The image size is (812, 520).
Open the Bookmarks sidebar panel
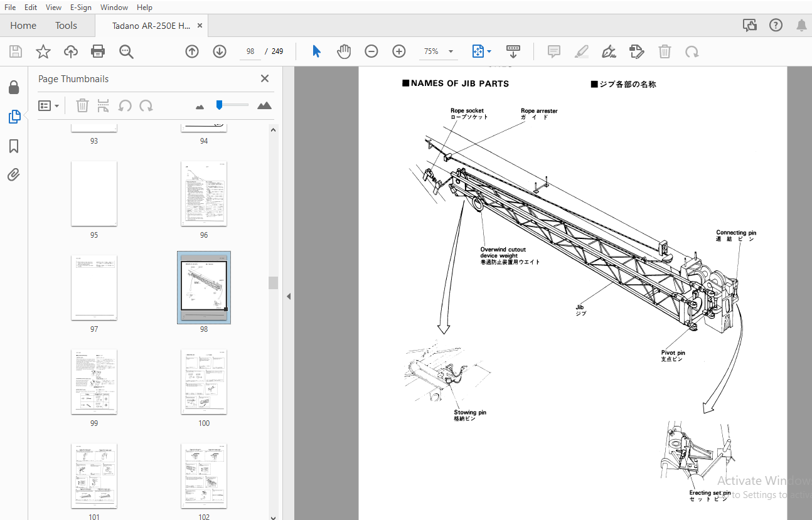pos(14,146)
